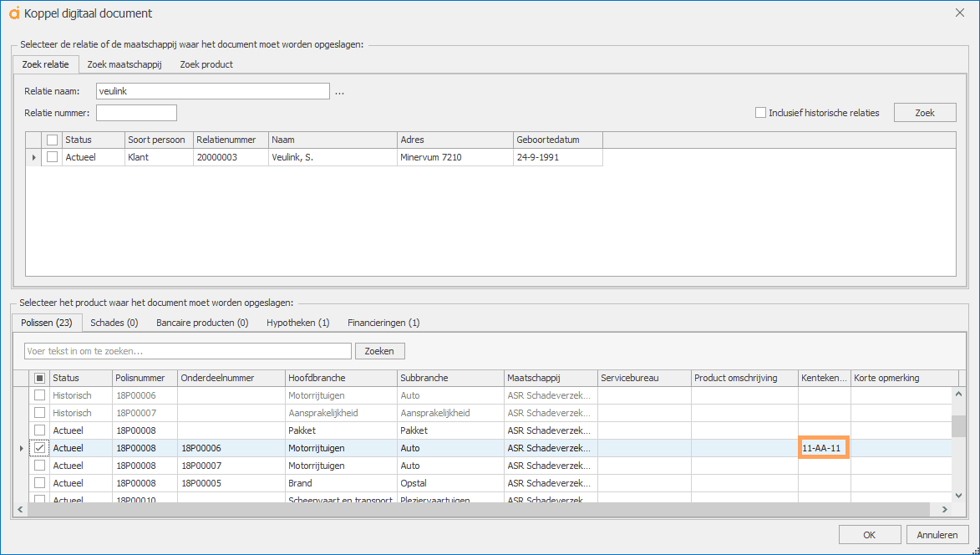The width and height of the screenshot is (980, 555).
Task: Focus the Relatie naam input field
Action: (212, 91)
